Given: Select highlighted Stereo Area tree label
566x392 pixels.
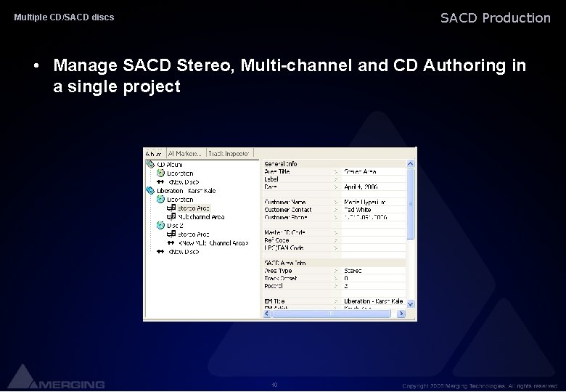Looking at the screenshot, I should 194,208.
